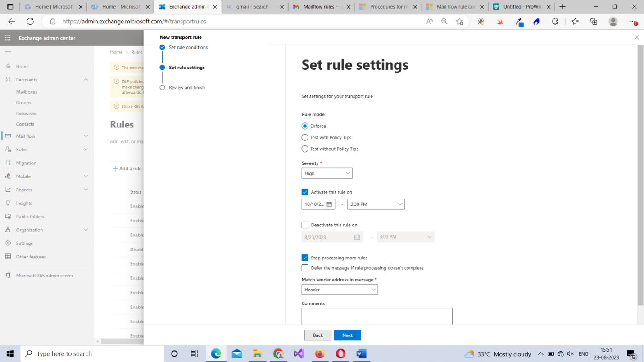Open Microsoft 365 admin center link
Screen dimensions: 644x362
coord(44,276)
